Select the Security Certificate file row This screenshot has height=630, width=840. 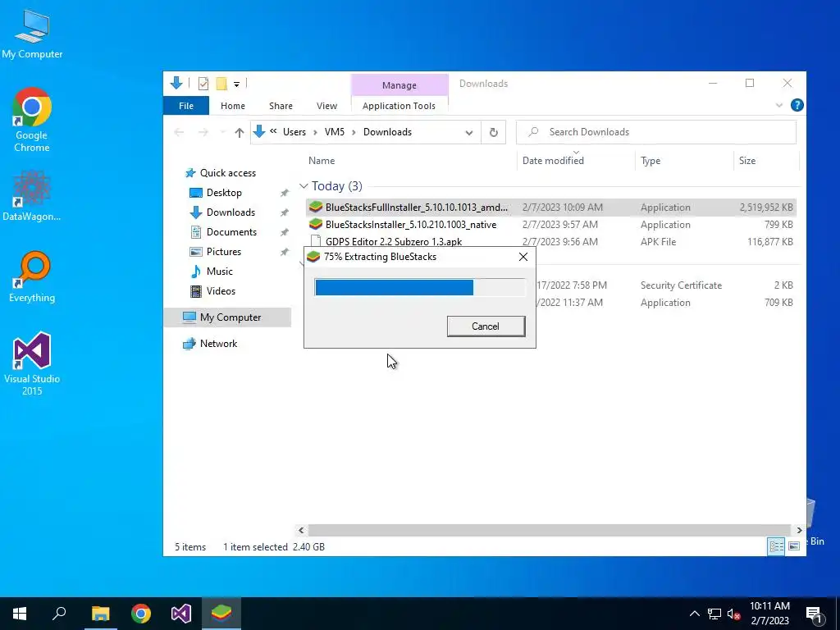pyautogui.click(x=666, y=285)
